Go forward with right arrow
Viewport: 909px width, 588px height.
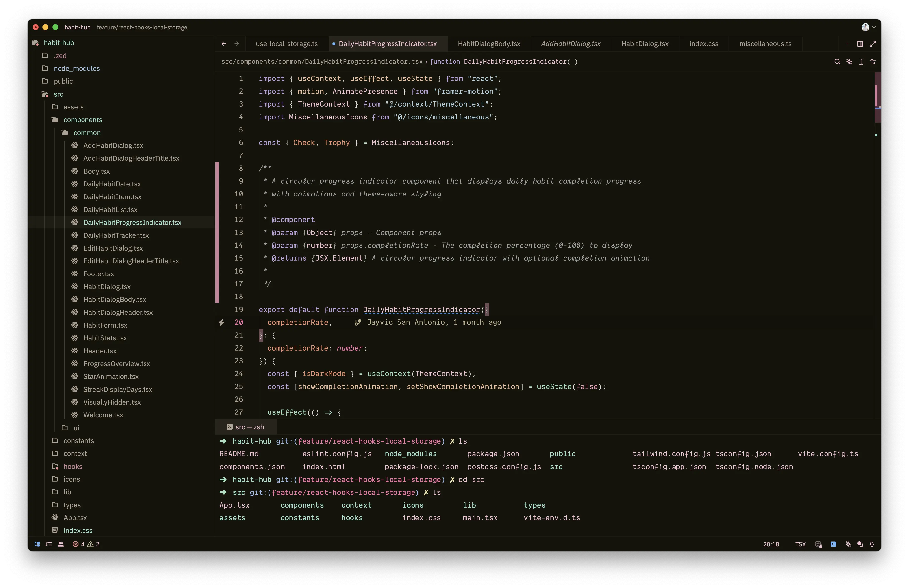236,44
